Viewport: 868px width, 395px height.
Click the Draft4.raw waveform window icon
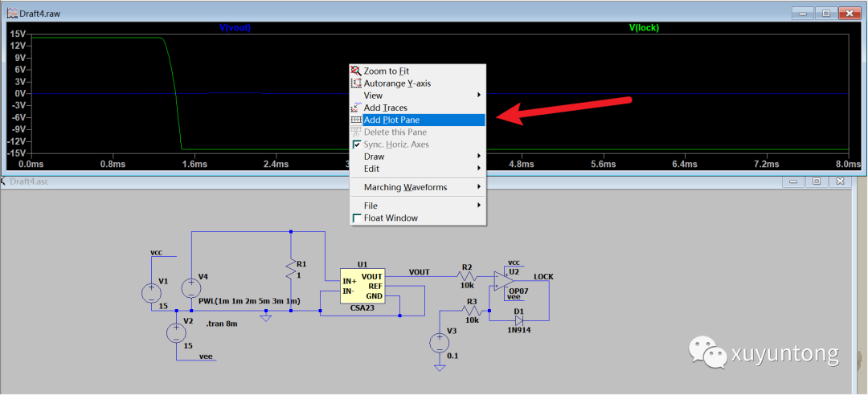(12, 13)
